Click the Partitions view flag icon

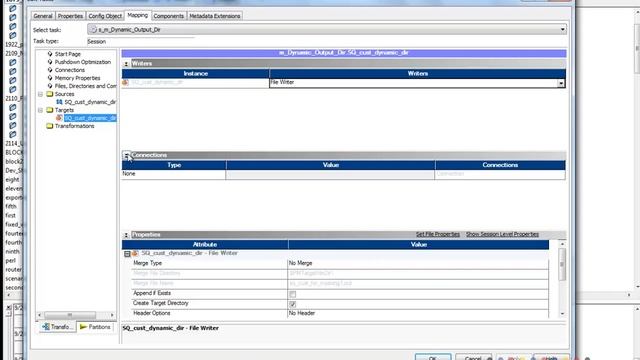pyautogui.click(x=83, y=327)
